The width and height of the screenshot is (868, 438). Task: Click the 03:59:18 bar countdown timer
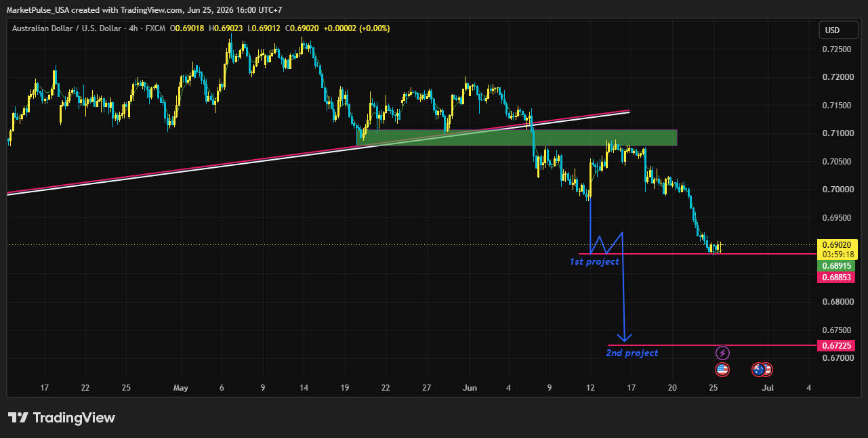838,255
